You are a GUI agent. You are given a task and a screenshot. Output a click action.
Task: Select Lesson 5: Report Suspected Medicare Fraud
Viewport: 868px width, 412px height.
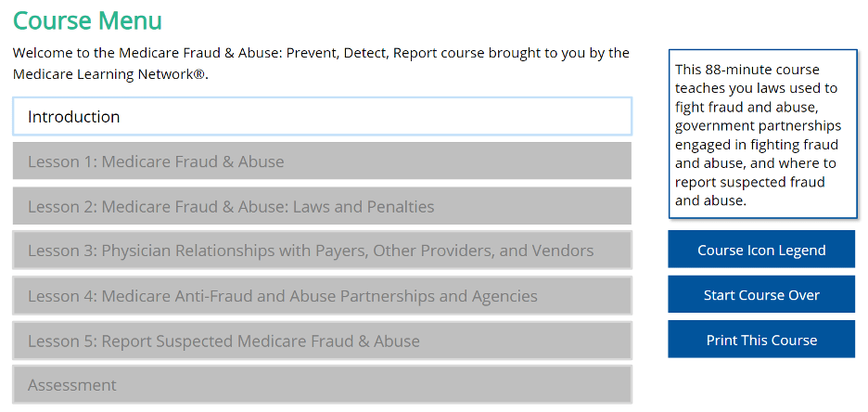coord(322,341)
